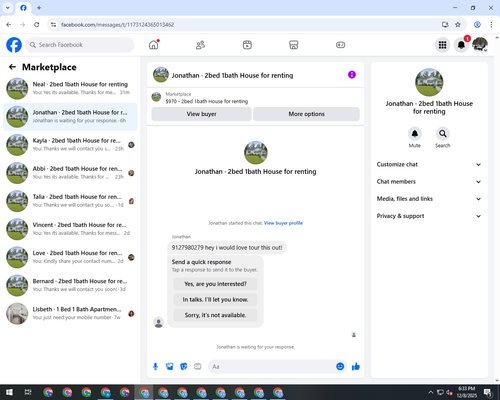This screenshot has width=500, height=400.
Task: Open the Chrome three-dot menu
Action: pos(491,25)
